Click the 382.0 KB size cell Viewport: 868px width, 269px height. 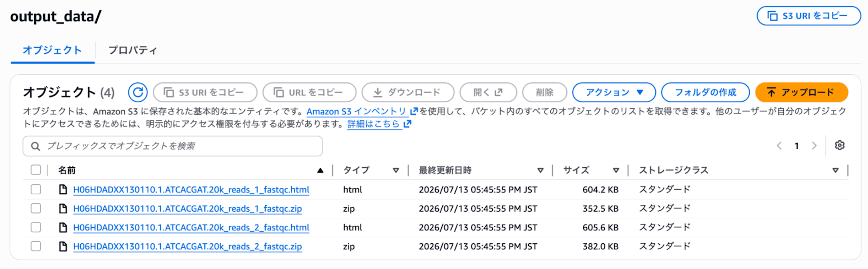(600, 246)
